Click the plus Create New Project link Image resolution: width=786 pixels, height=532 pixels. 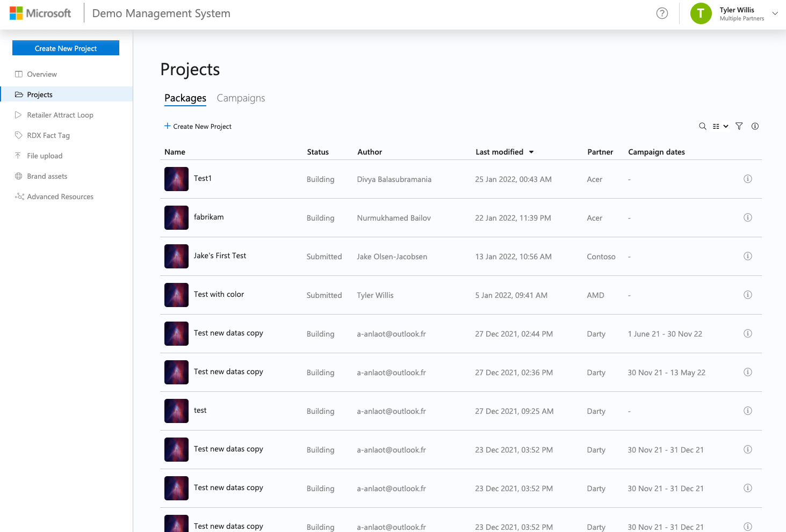tap(198, 126)
